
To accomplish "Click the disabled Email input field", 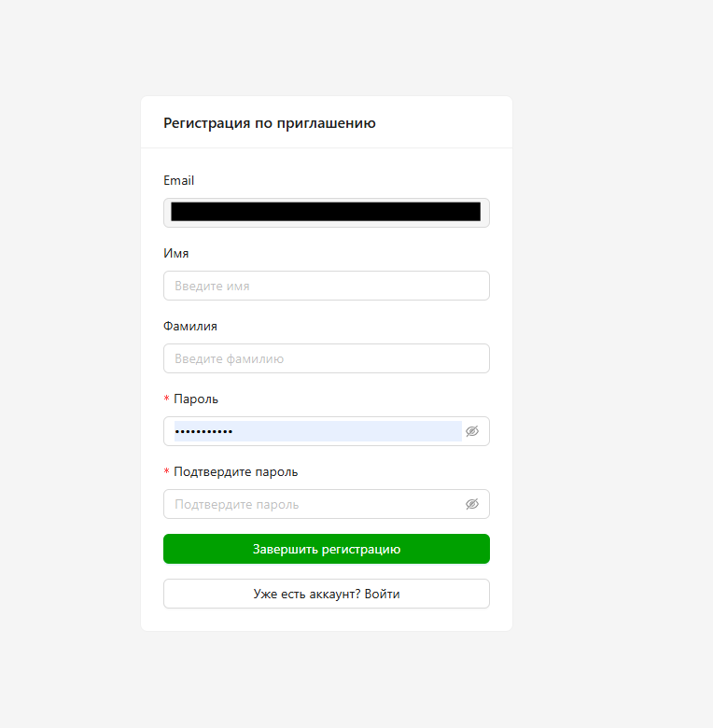I will [327, 213].
